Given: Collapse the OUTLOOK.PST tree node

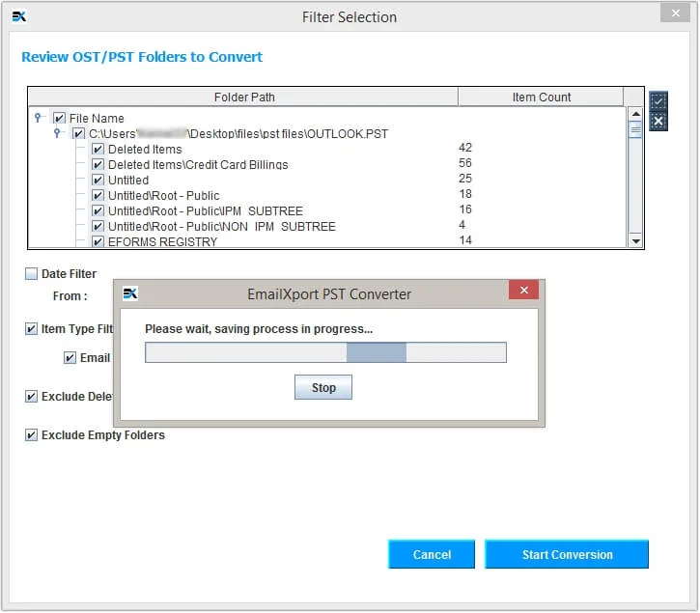Looking at the screenshot, I should pyautogui.click(x=57, y=132).
